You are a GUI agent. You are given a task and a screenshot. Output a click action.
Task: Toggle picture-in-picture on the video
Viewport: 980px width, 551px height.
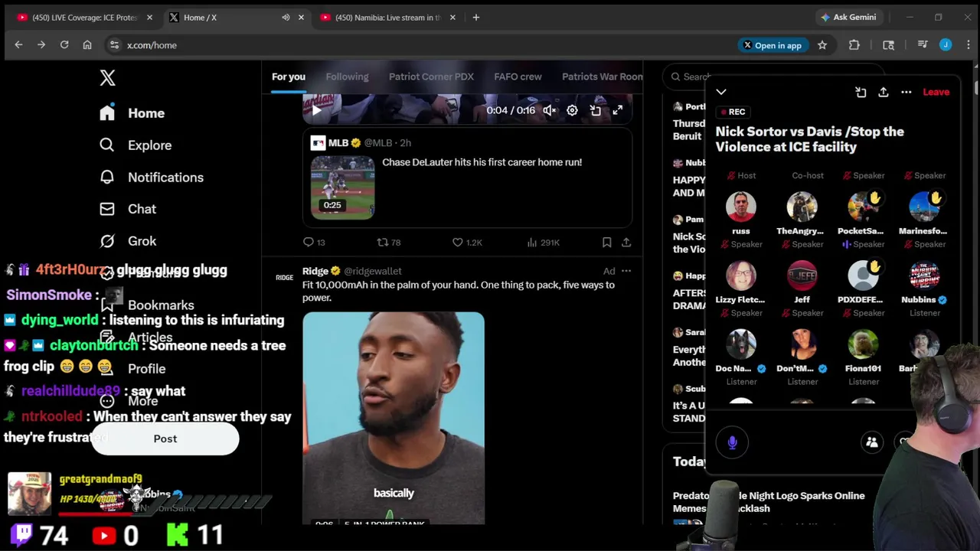point(595,110)
